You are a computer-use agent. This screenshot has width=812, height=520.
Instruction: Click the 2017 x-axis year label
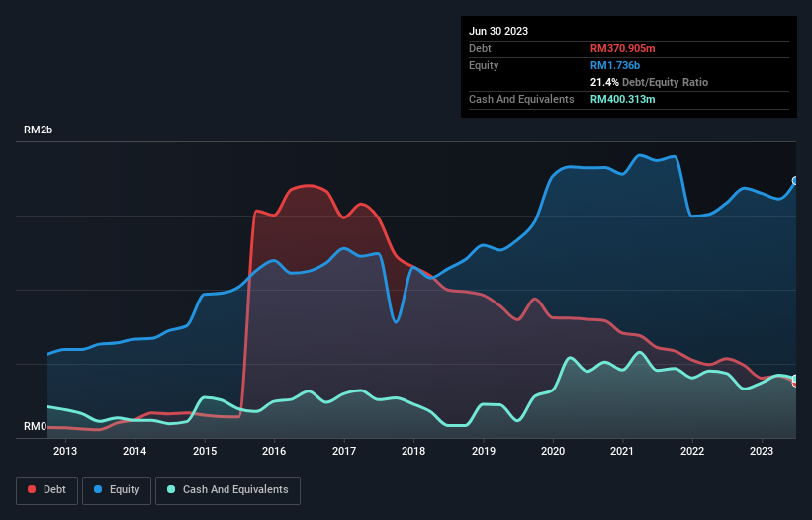tap(344, 451)
